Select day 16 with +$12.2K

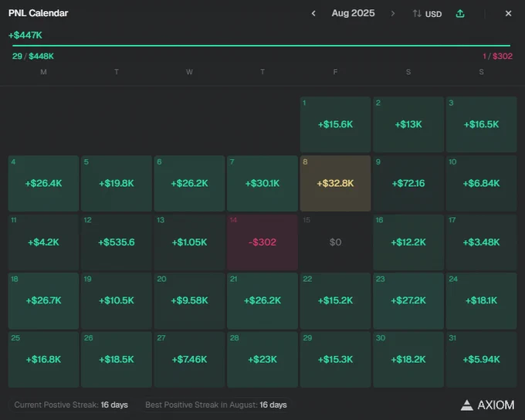[x=408, y=242]
